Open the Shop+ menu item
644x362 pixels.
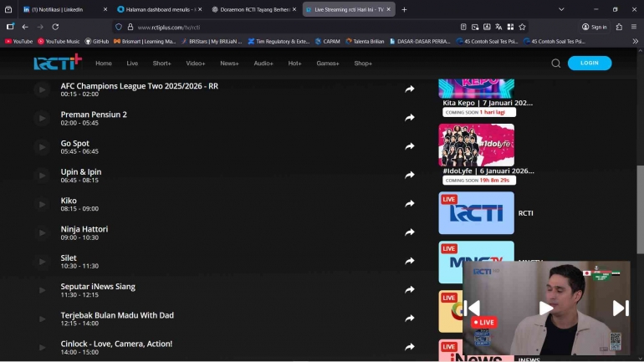363,64
